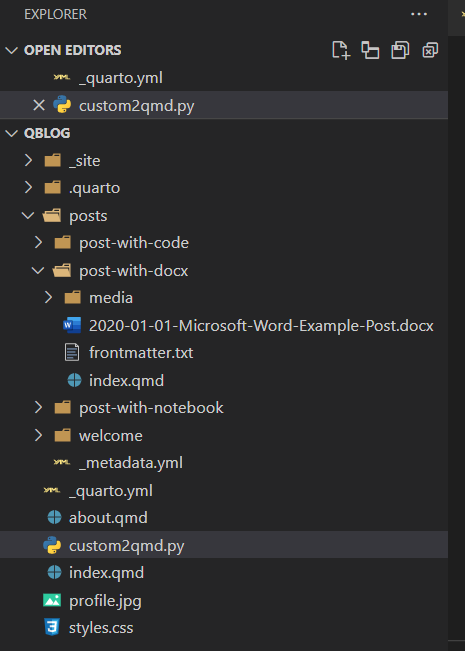
Task: Click the New Untitled File icon
Action: [341, 50]
